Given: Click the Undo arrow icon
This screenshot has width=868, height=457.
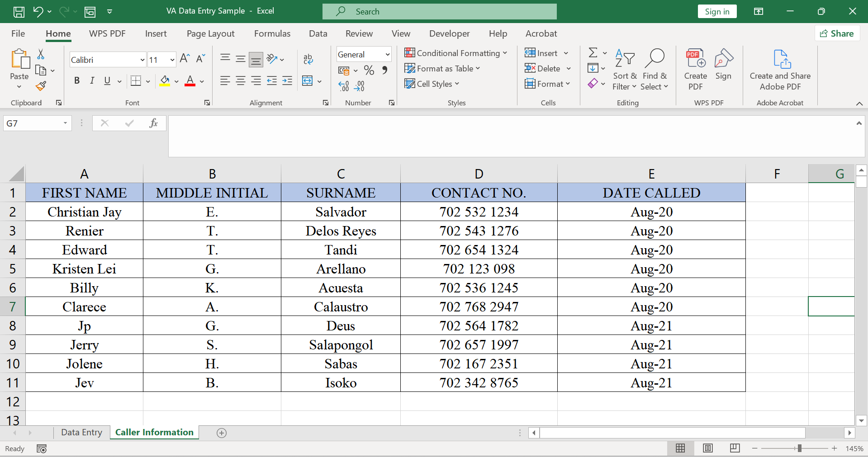Looking at the screenshot, I should [38, 12].
